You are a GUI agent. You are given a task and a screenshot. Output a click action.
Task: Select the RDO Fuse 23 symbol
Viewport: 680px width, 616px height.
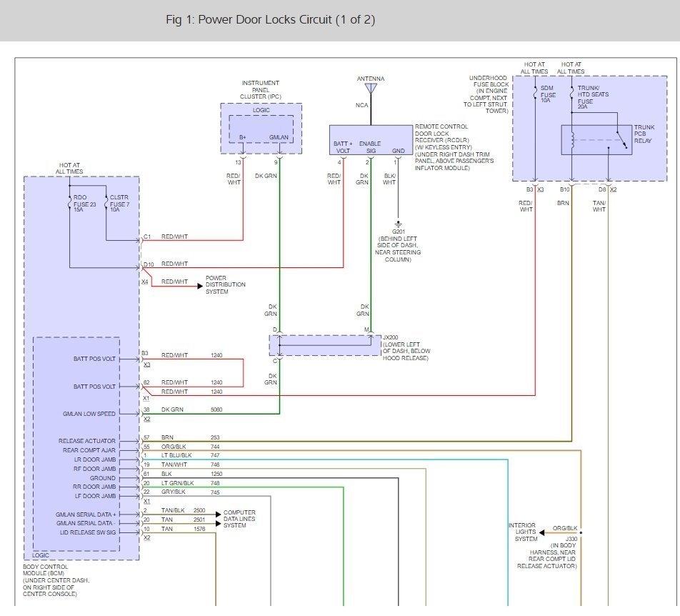click(70, 202)
